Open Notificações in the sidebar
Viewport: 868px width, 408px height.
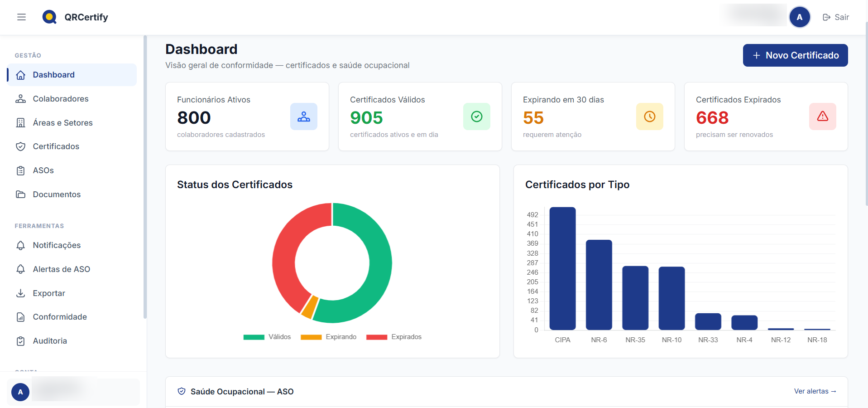coord(72,245)
